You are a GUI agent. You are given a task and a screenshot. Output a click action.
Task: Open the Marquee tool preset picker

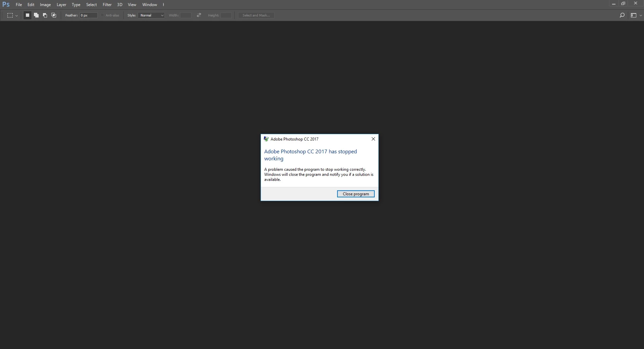coord(12,15)
